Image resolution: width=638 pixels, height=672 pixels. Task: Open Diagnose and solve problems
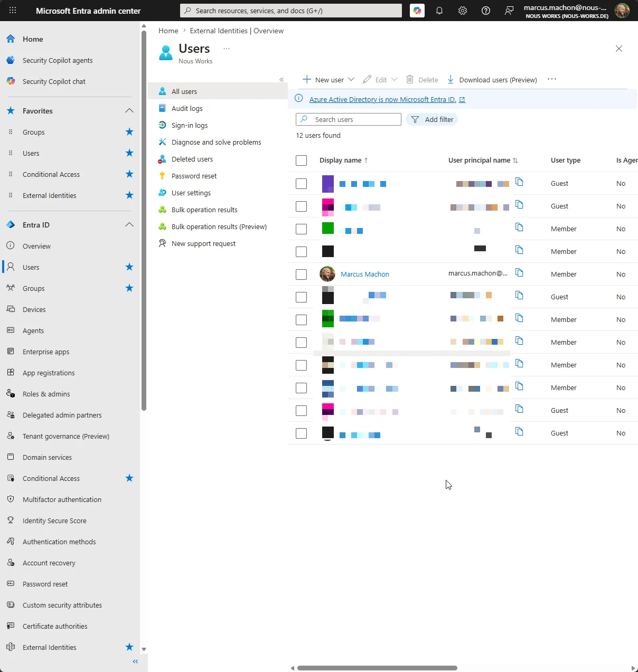click(x=217, y=142)
